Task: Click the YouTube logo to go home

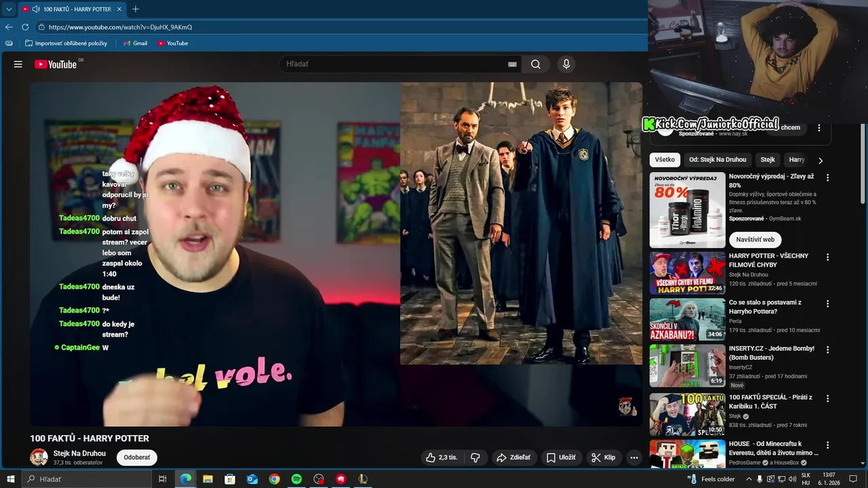Action: (56, 64)
